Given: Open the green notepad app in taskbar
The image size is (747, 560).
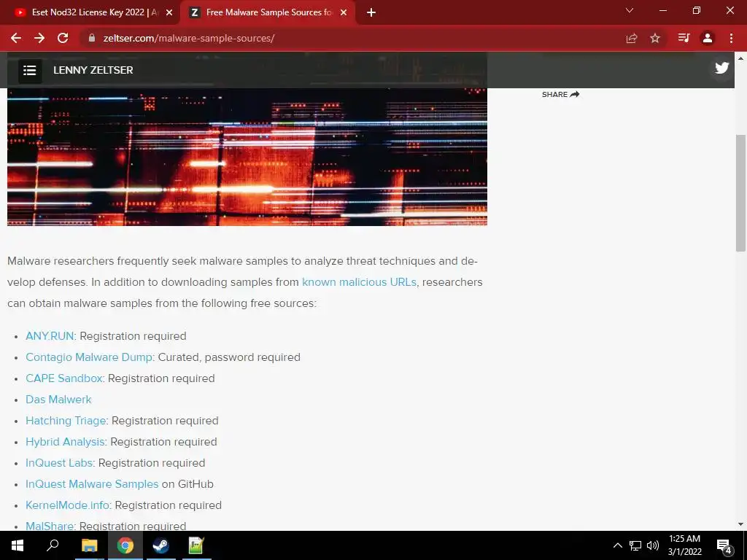Looking at the screenshot, I should (x=196, y=545).
